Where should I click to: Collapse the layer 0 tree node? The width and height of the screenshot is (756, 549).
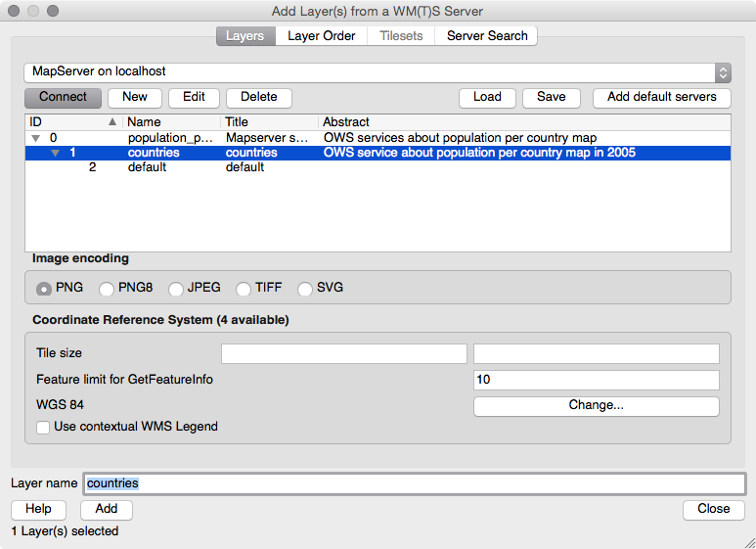(35, 138)
